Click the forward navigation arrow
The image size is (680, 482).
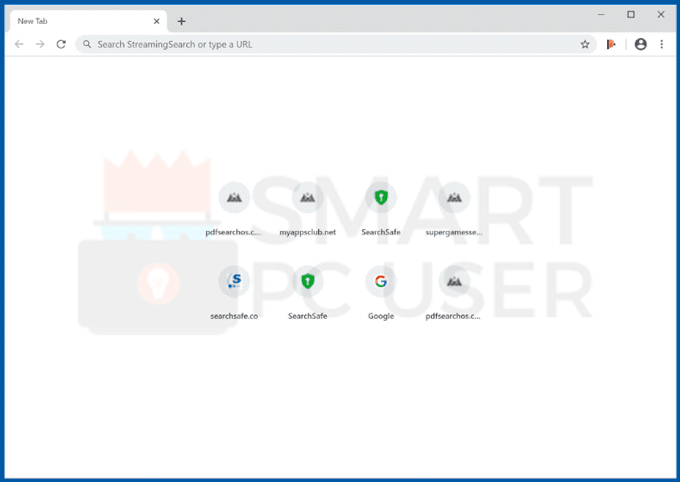40,44
